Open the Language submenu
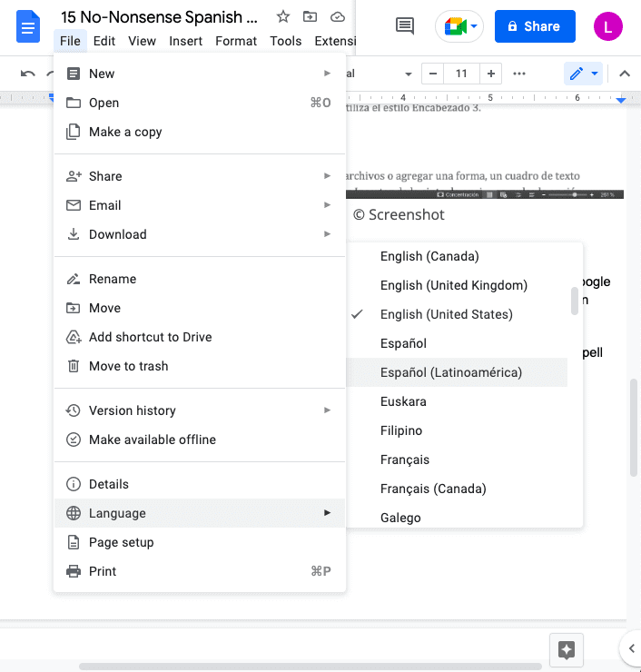Viewport: 641px width, 672px height. click(x=200, y=513)
